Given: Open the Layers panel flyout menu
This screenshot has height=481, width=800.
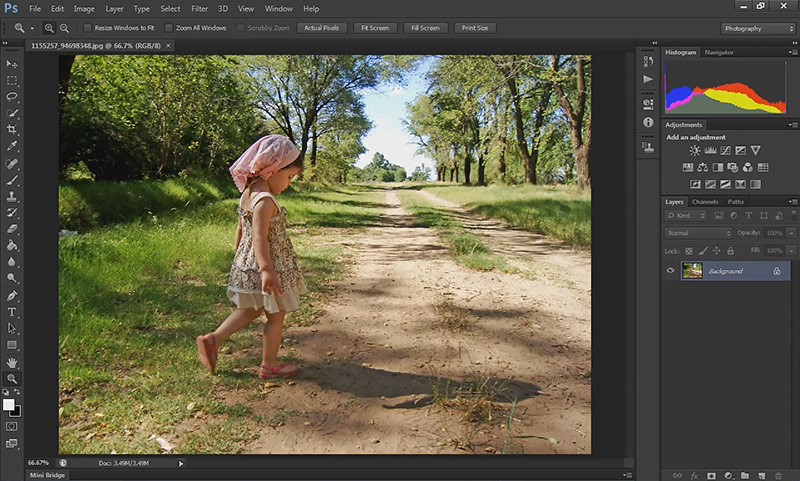Looking at the screenshot, I should point(793,202).
